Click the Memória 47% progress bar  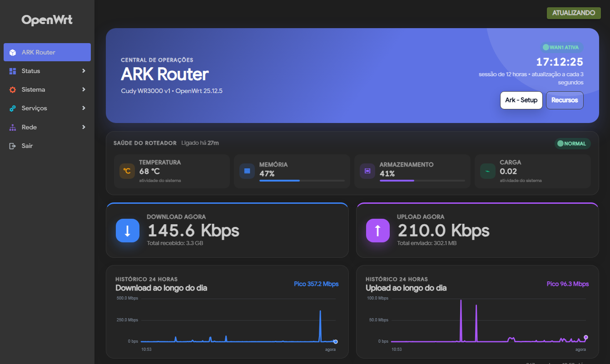coord(302,181)
